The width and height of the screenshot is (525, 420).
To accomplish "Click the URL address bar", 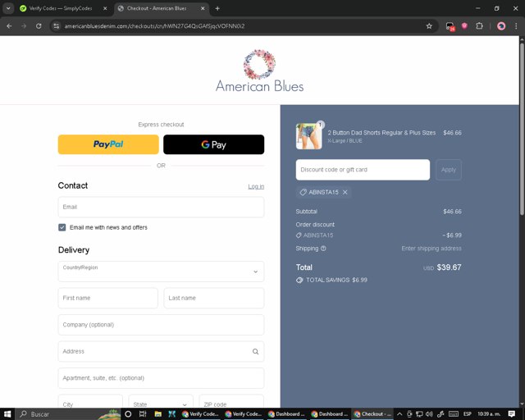I will 241,26.
